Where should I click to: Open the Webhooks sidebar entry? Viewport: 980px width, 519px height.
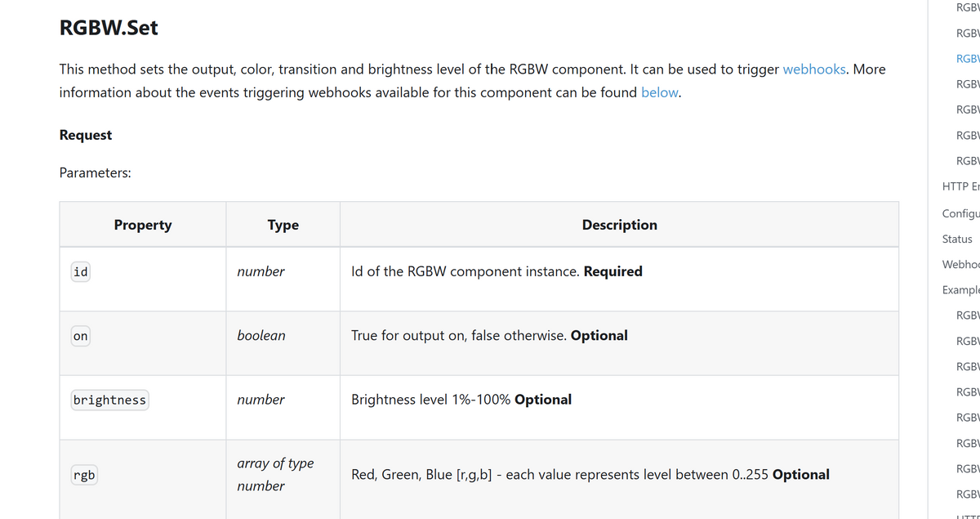(x=960, y=264)
